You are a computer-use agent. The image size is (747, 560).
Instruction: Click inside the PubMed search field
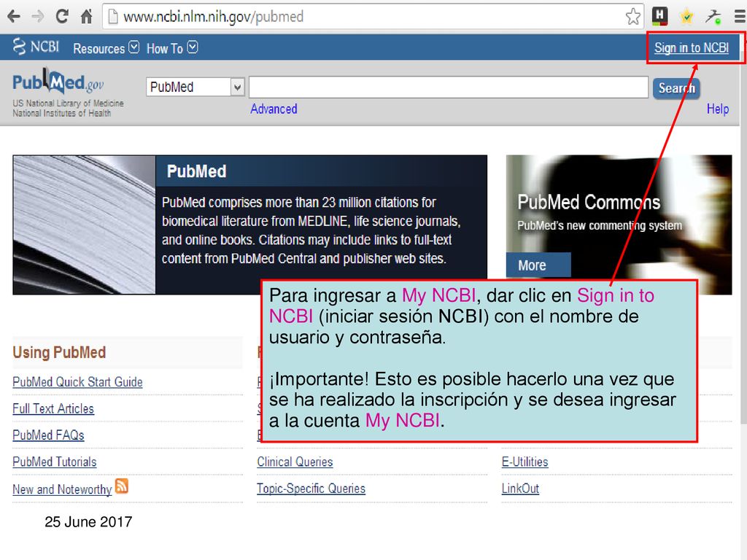point(449,87)
